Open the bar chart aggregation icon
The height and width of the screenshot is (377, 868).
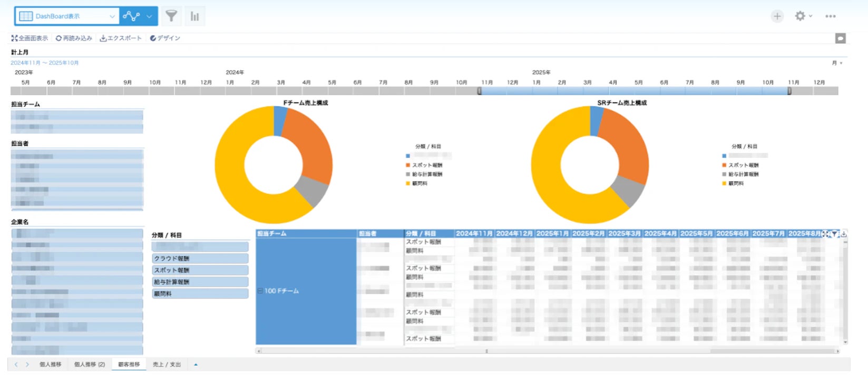[x=195, y=16]
